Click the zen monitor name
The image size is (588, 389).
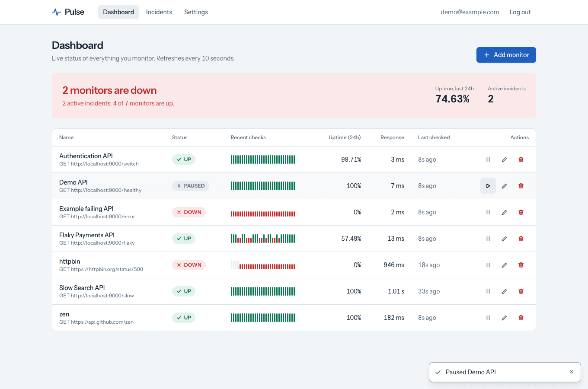[64, 314]
